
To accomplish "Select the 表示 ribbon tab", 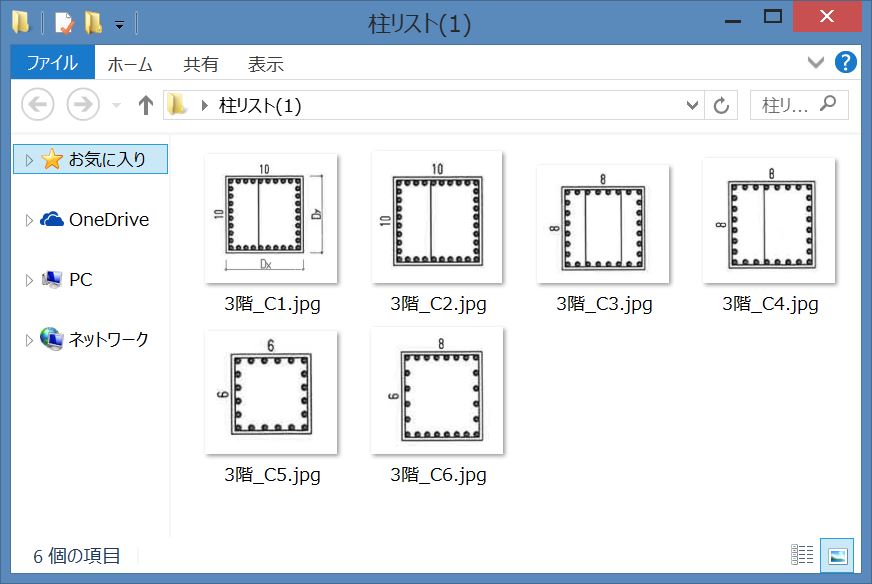I will click(265, 64).
